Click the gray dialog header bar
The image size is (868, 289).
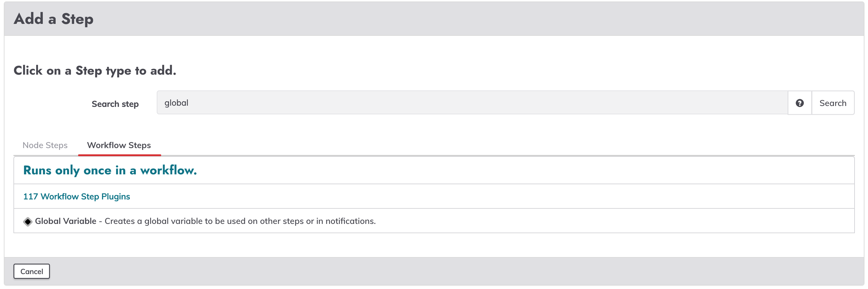point(434,19)
